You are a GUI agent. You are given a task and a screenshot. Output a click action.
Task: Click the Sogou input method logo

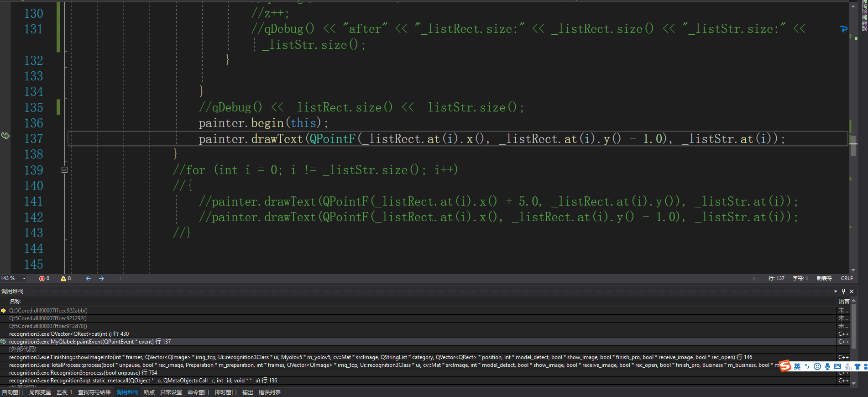click(x=785, y=366)
